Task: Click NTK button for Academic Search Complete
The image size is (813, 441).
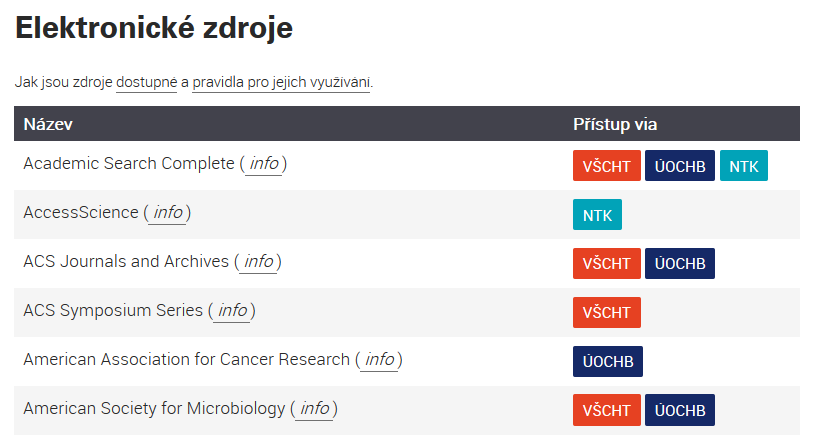Action: tap(744, 166)
